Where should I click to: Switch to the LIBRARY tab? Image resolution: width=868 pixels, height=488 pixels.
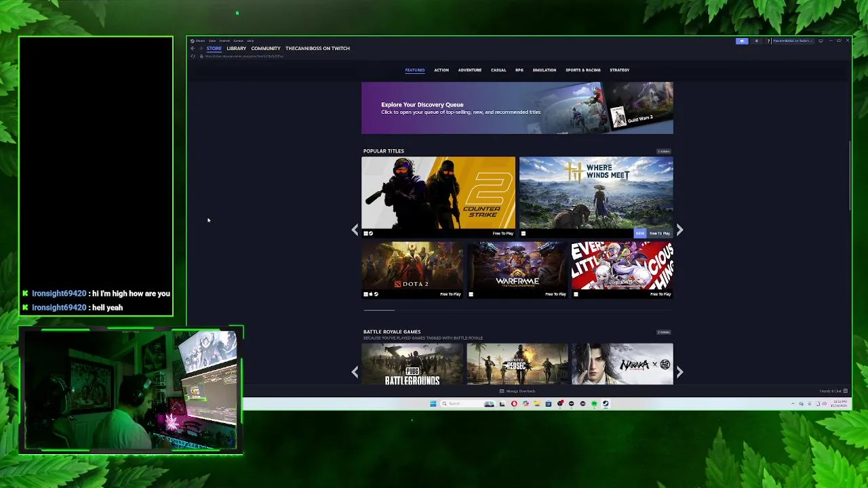236,49
